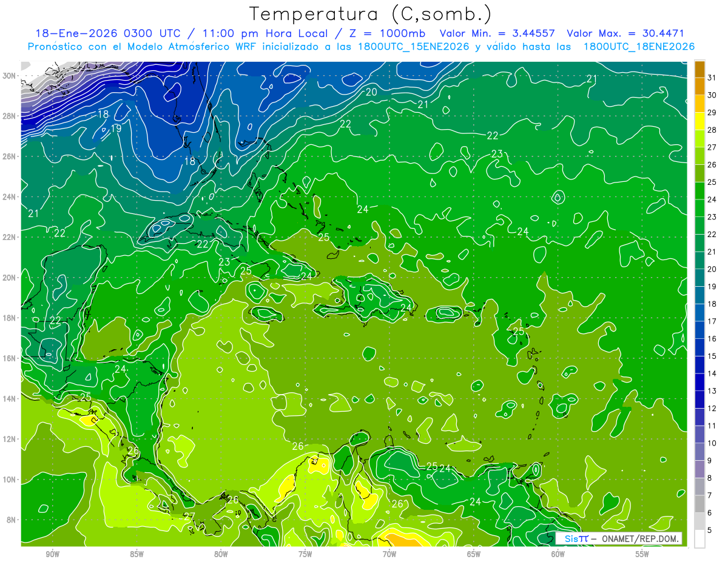Click the 80W longitude axis label
The image size is (728, 562).
click(221, 554)
